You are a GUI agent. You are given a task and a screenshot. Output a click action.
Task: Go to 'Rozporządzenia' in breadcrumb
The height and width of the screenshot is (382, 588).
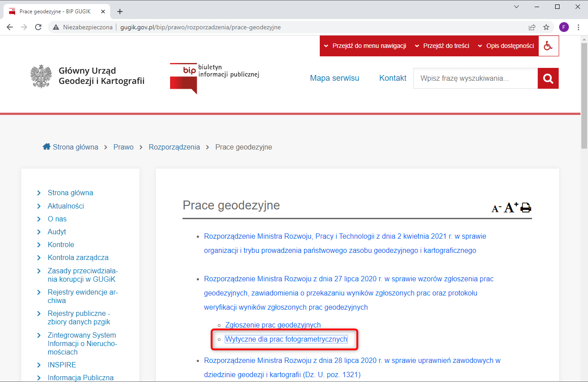click(x=174, y=147)
